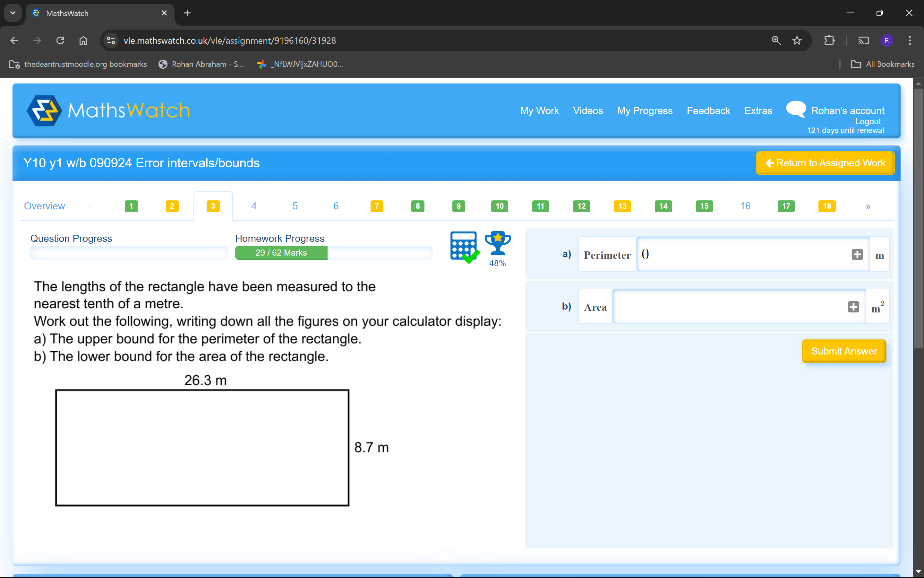Click the plus icon in Area field
This screenshot has height=578, width=924.
click(x=853, y=307)
